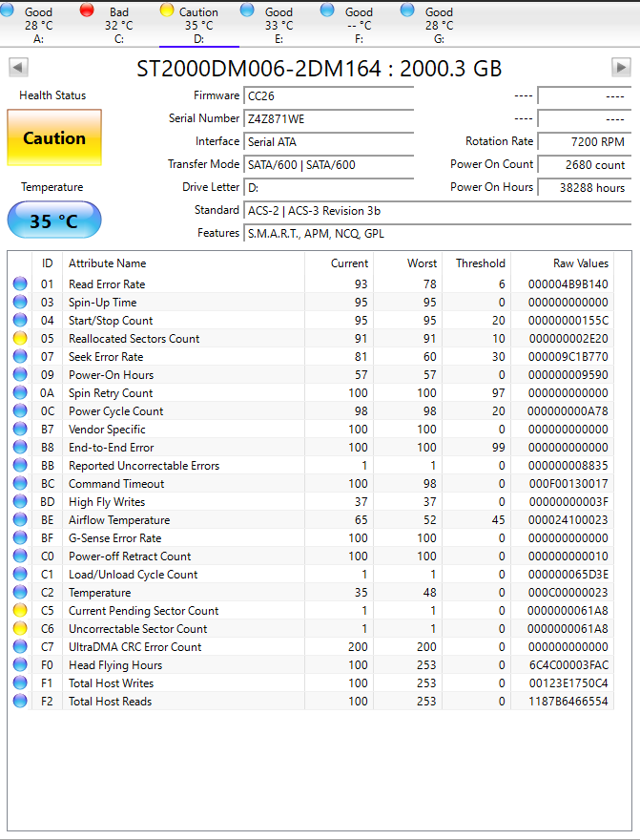Image resolution: width=640 pixels, height=840 pixels.
Task: Select raw value 000F00130017
Action: click(568, 484)
